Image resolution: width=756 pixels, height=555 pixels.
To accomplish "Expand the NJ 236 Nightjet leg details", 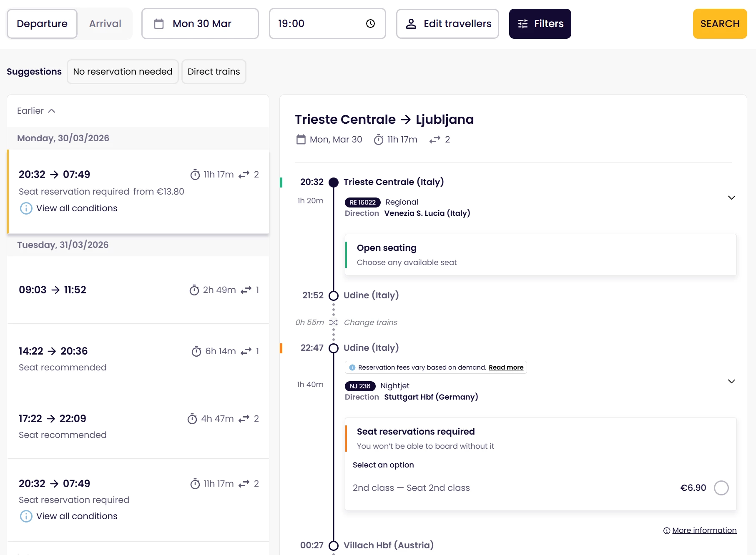I will [731, 381].
